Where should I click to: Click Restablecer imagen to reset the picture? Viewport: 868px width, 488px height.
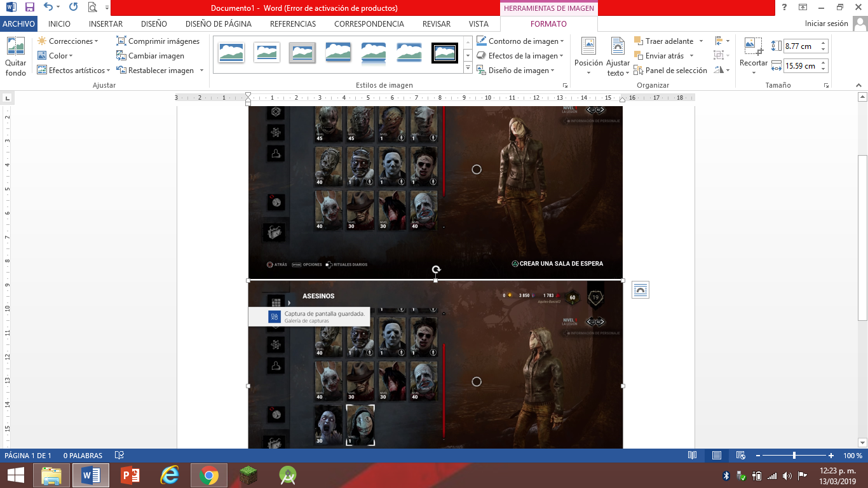(156, 71)
